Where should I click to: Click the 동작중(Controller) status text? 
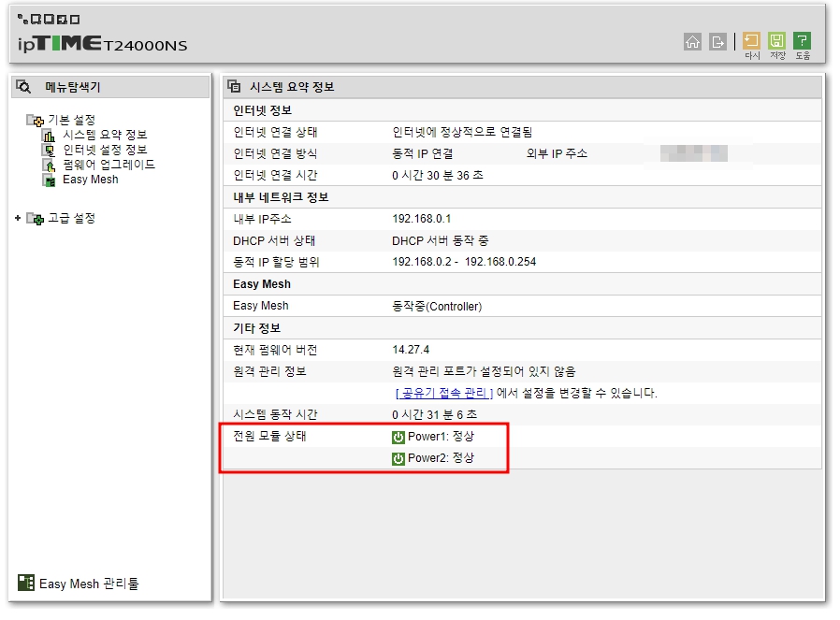(439, 306)
